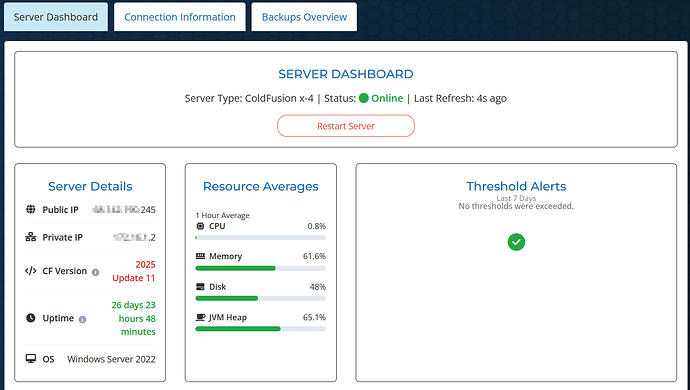Click the Restart Server button
690x390 pixels.
coord(346,126)
